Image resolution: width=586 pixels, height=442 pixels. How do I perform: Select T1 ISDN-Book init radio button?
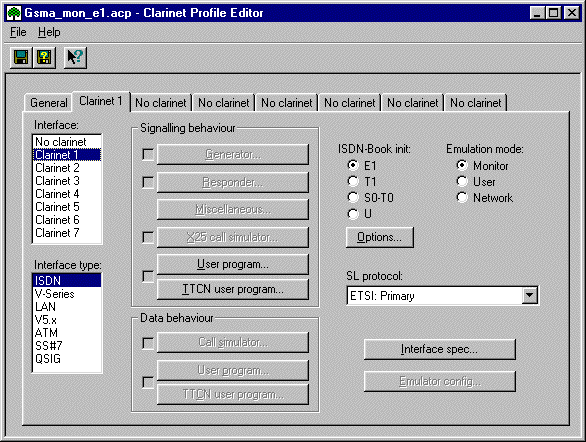352,182
